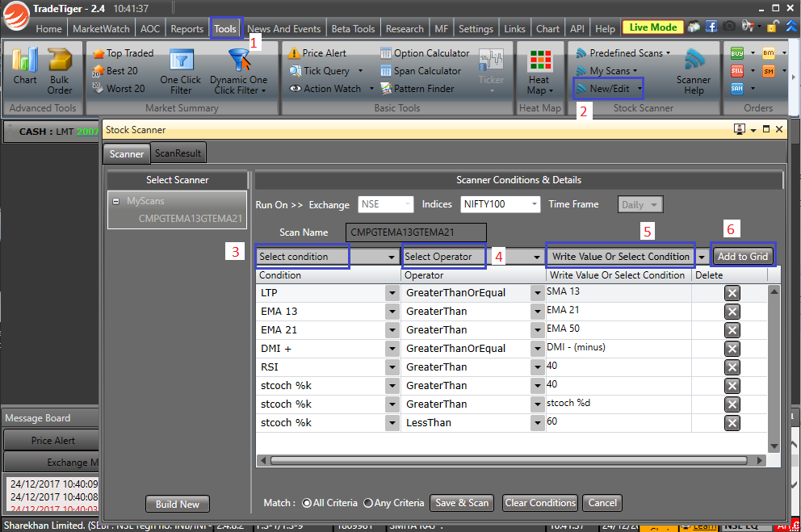
Task: Click the Save & Scan button
Action: [x=462, y=503]
